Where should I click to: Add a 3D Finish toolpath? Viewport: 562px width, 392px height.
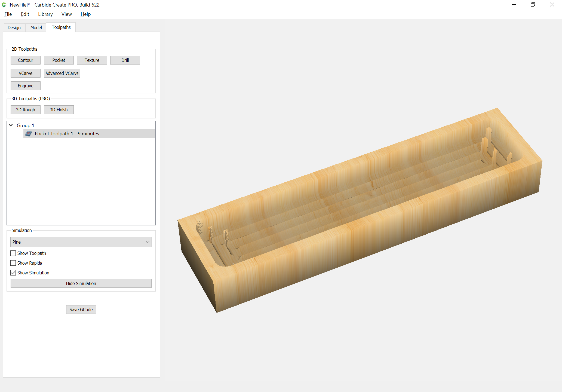[x=59, y=110]
